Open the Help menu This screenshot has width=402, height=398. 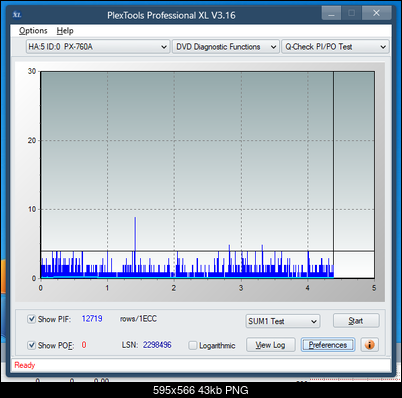coord(65,31)
